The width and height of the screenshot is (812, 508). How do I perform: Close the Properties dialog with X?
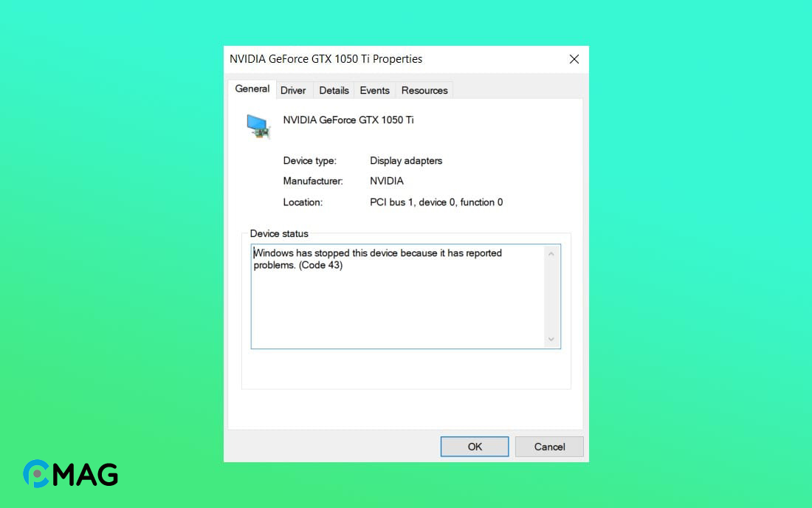pos(574,59)
